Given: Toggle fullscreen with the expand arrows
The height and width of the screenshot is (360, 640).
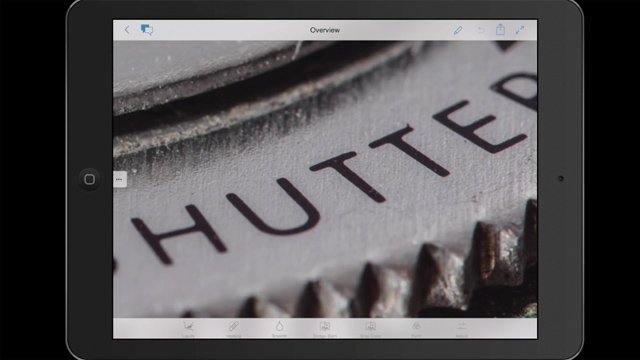Looking at the screenshot, I should coord(520,30).
